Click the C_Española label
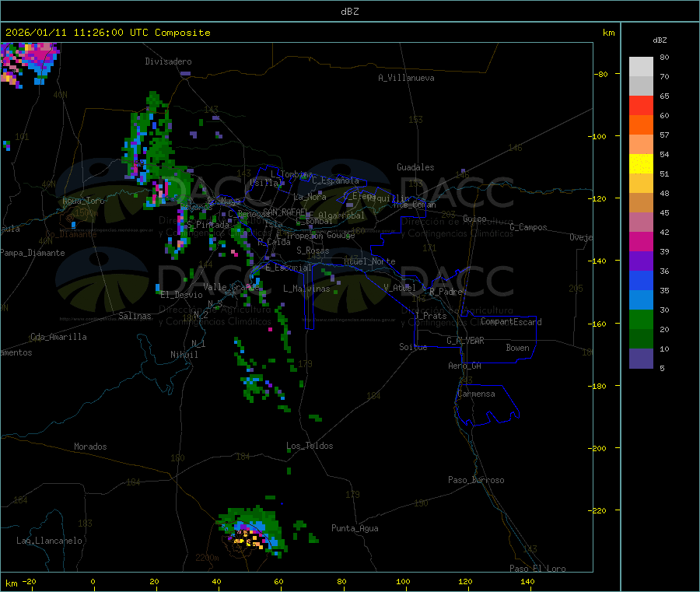 336,180
